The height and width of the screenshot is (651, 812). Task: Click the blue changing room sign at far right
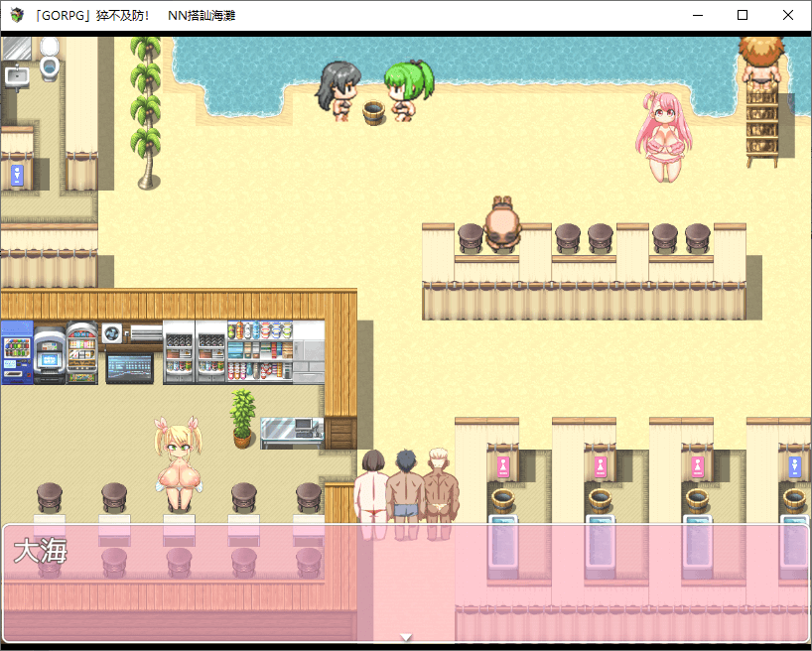[x=793, y=466]
